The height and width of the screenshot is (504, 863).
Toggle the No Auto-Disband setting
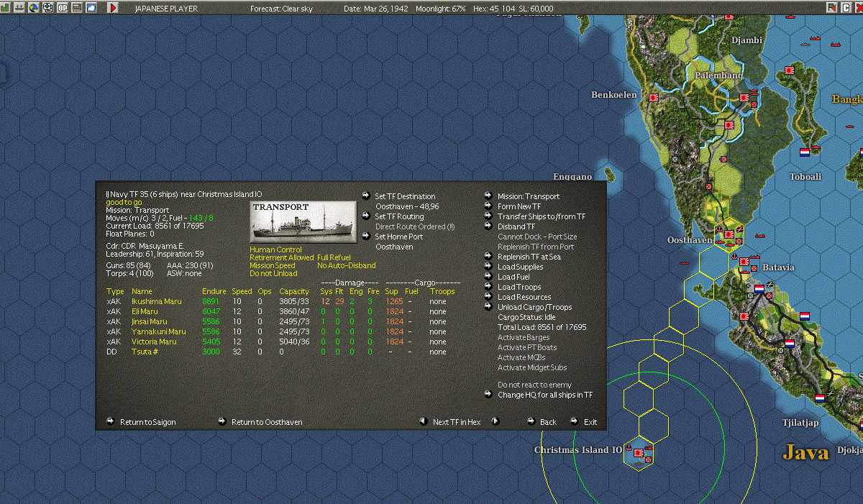(346, 266)
